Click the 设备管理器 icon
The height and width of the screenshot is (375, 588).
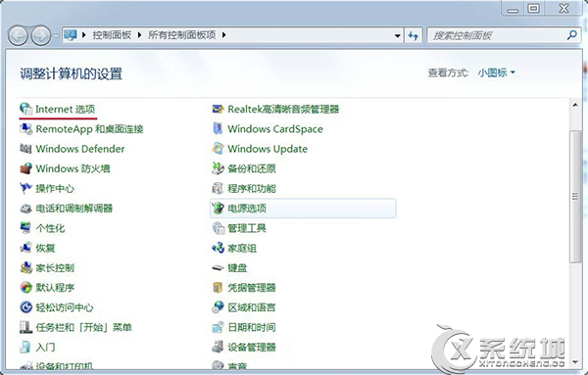click(x=218, y=348)
